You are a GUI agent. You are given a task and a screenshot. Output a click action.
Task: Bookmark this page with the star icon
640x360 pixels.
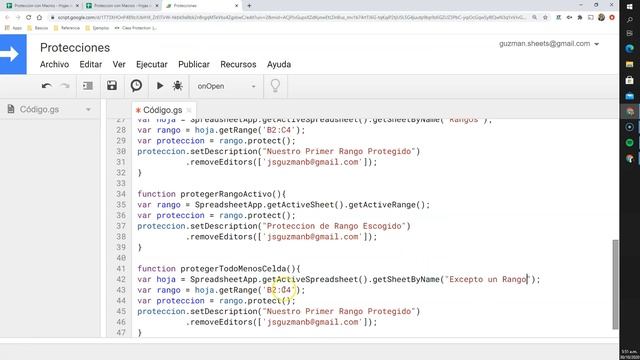coord(545,17)
